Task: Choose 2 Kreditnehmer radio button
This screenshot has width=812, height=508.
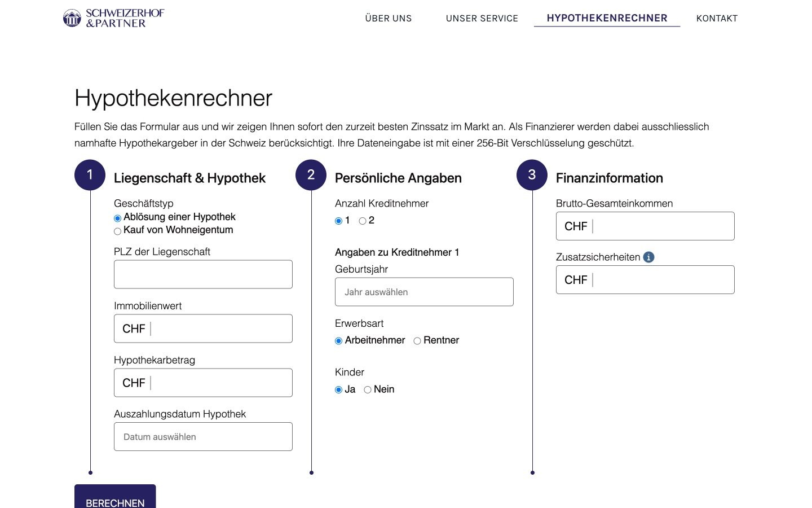Action: click(x=363, y=221)
